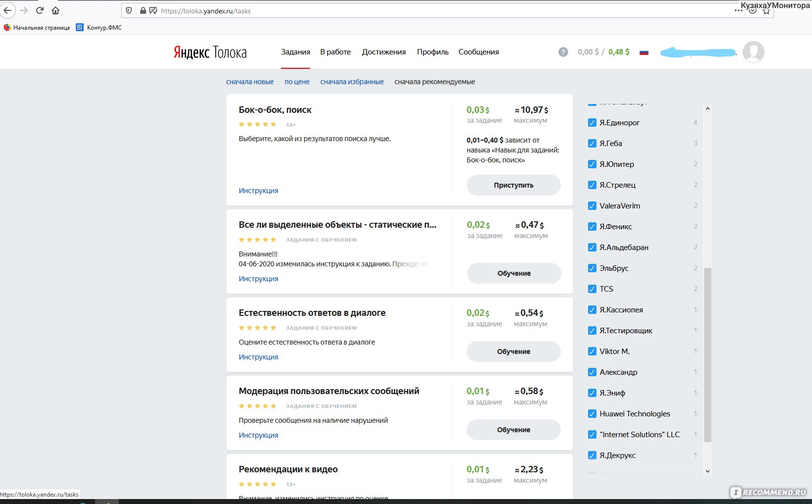This screenshot has height=504, width=812.
Task: Toggle Эльбрус checkbox
Action: coord(592,268)
